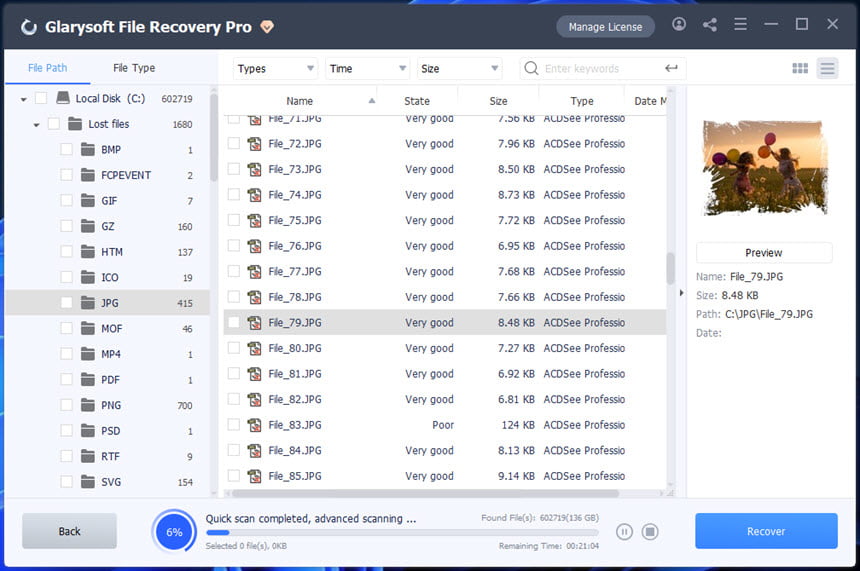Check the Local Disk (C:) checkbox
Image resolution: width=860 pixels, height=571 pixels.
41,98
